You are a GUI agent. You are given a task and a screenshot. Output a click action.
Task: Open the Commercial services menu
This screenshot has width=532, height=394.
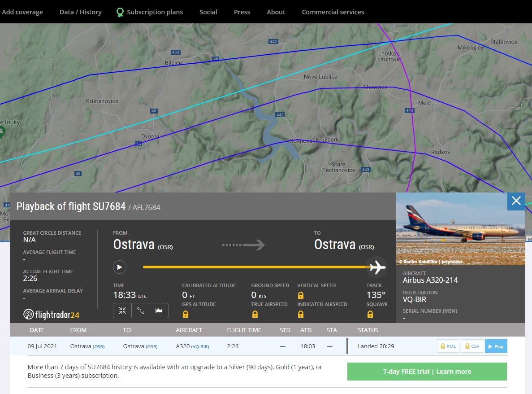tap(333, 12)
